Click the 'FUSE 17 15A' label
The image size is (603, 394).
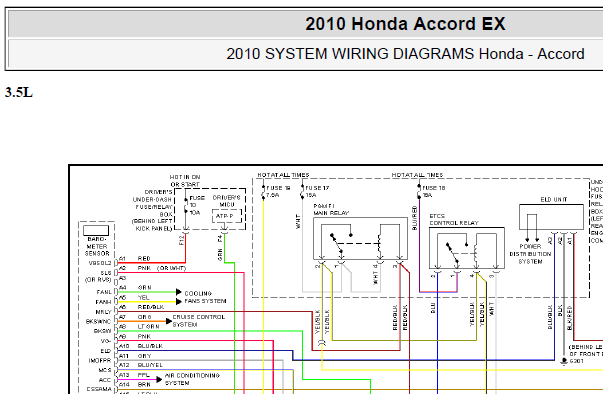pyautogui.click(x=317, y=191)
